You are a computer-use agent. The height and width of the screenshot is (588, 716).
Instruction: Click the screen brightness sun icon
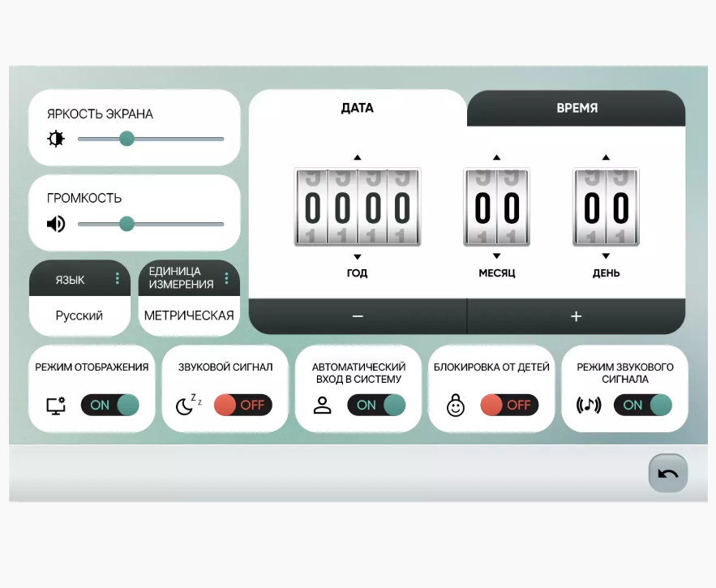pyautogui.click(x=56, y=139)
